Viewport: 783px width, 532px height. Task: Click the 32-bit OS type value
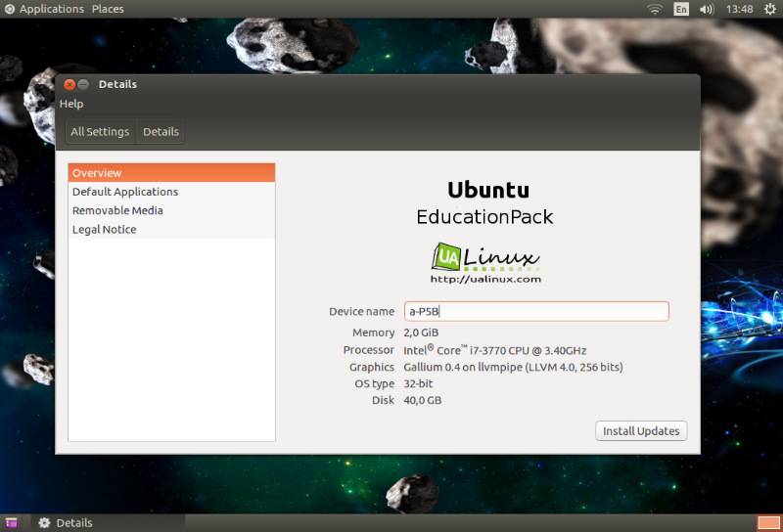click(418, 383)
